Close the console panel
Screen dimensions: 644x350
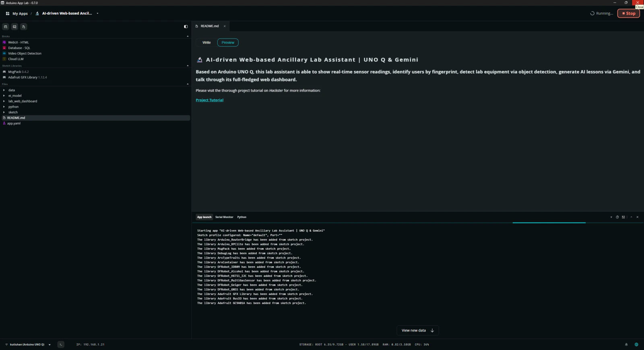638,217
